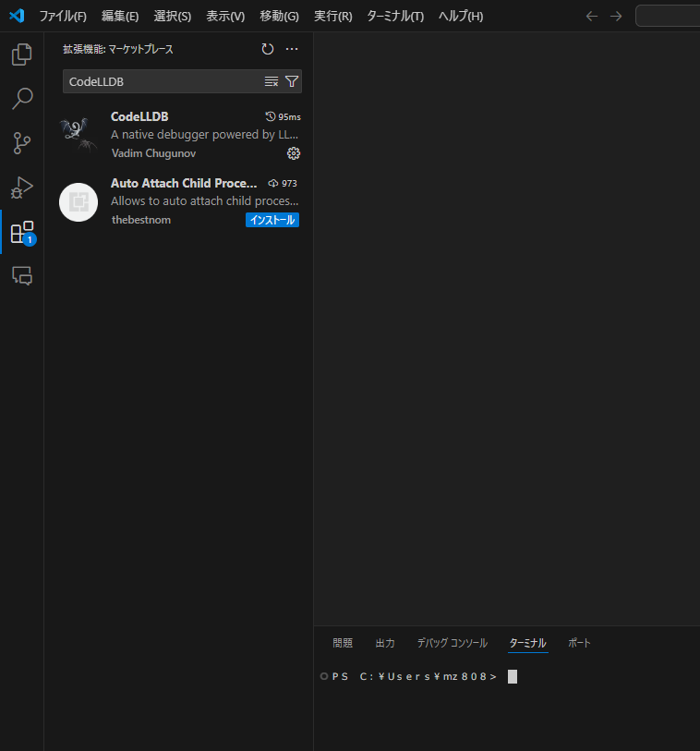This screenshot has height=751, width=700.
Task: Open the 選択(S) menu
Action: 173,17
